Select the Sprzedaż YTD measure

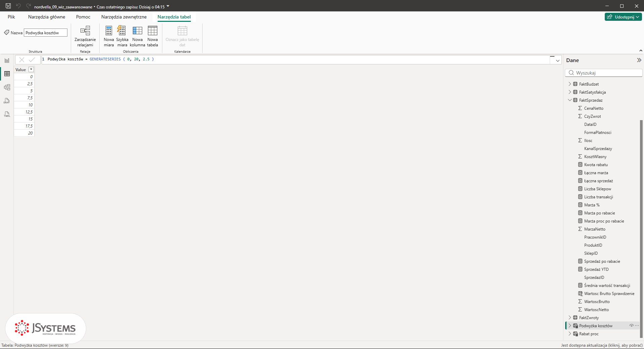[x=596, y=269]
